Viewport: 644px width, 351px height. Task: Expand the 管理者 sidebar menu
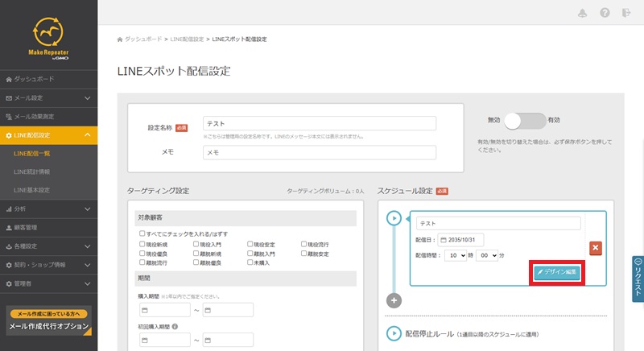click(x=48, y=283)
